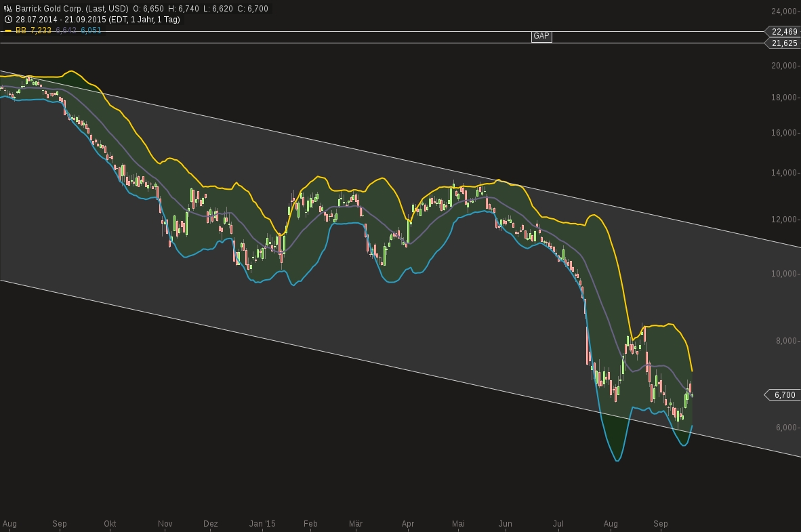
Task: Click the candlestick symbol icon before Barrick Gold Corp.
Action: (7, 9)
